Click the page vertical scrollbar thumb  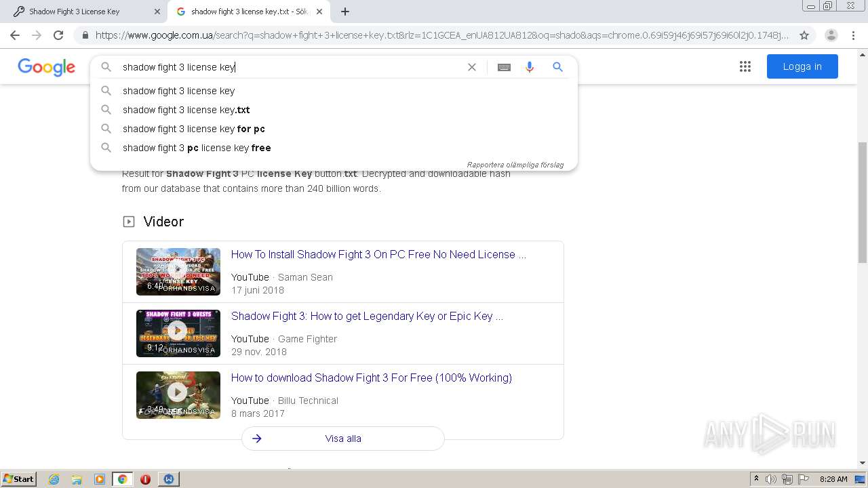click(x=863, y=203)
